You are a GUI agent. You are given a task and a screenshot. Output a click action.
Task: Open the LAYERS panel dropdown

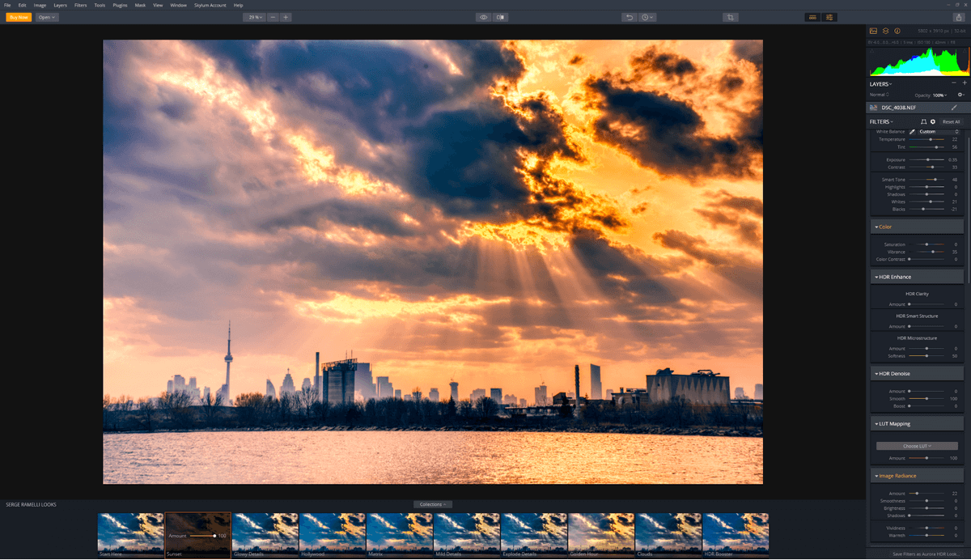pos(881,83)
